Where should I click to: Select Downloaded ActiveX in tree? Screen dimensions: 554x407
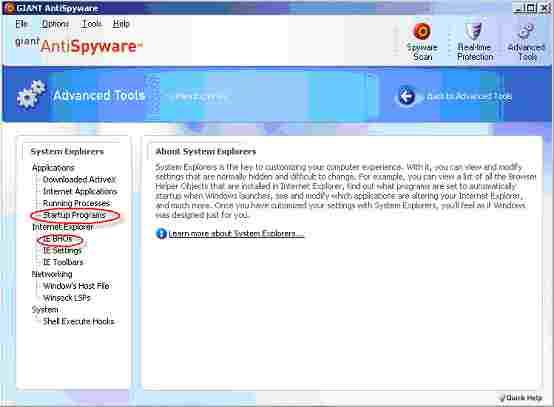click(79, 179)
